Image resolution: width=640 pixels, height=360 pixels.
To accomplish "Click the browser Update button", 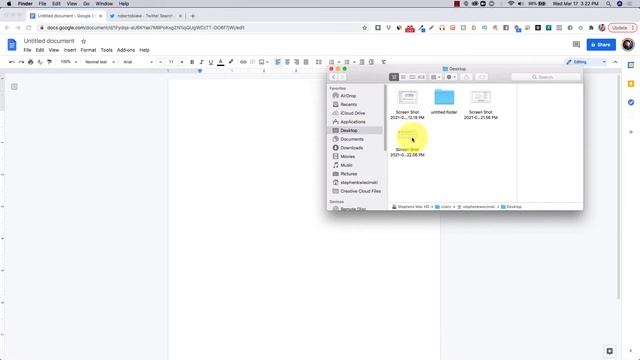I will [622, 28].
